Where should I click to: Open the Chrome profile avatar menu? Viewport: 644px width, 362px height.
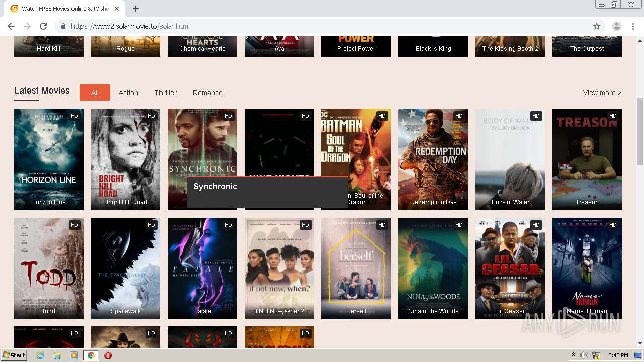616,26
